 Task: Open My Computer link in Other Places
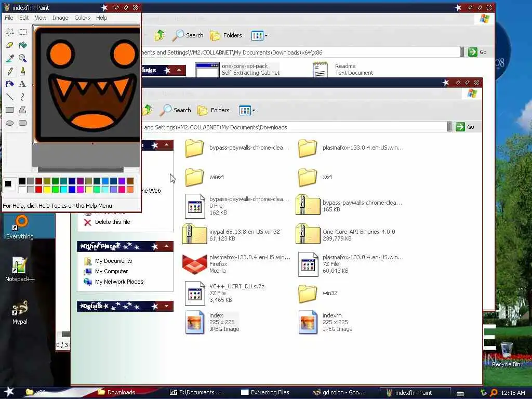[106, 271]
